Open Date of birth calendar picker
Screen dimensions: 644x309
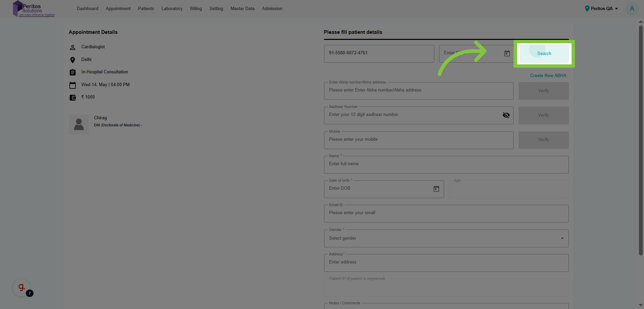click(436, 189)
